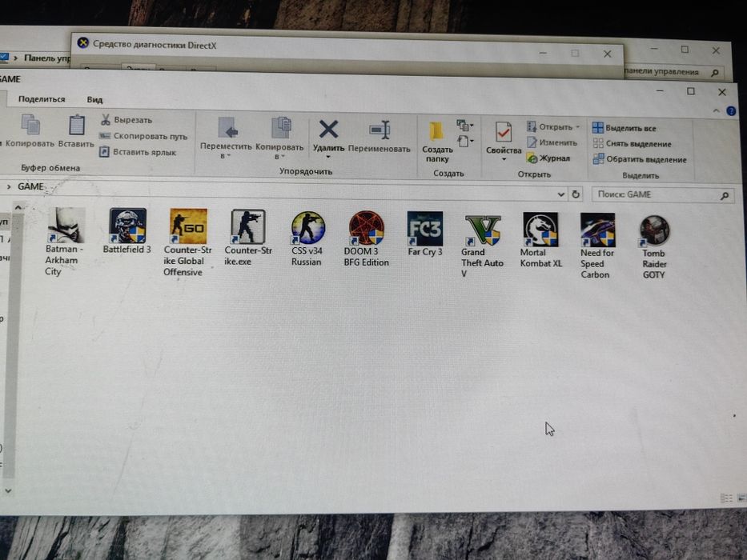This screenshot has width=747, height=560.
Task: Select Need for Speed Carbon shortcut
Action: pos(597,246)
